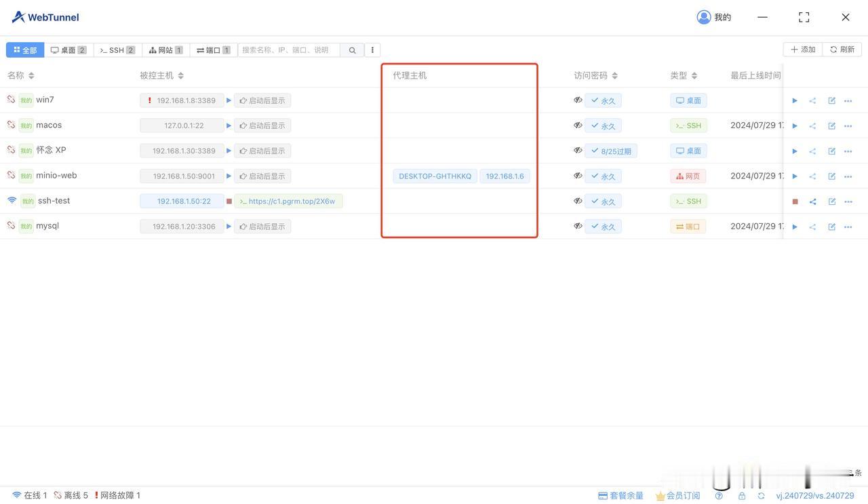The height and width of the screenshot is (504, 868).
Task: Open 会员订阅 in the status bar
Action: (x=677, y=496)
